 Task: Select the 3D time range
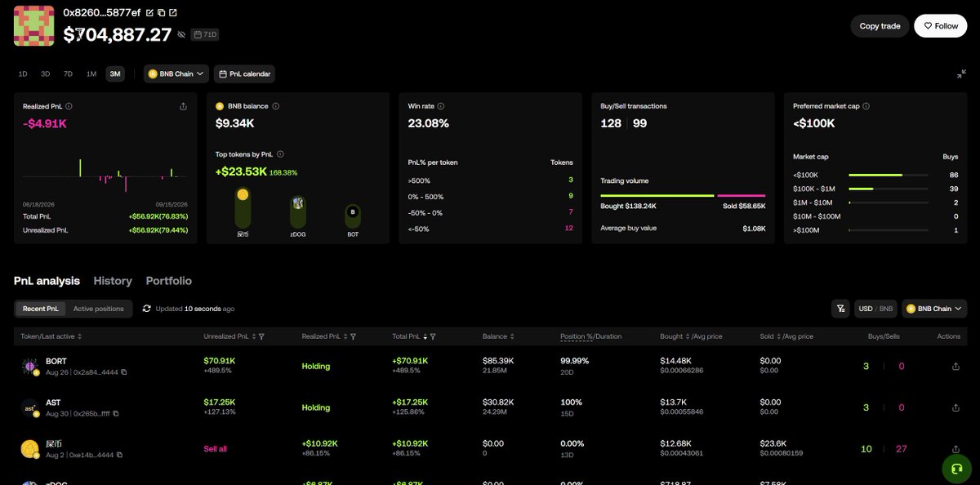[x=46, y=73]
